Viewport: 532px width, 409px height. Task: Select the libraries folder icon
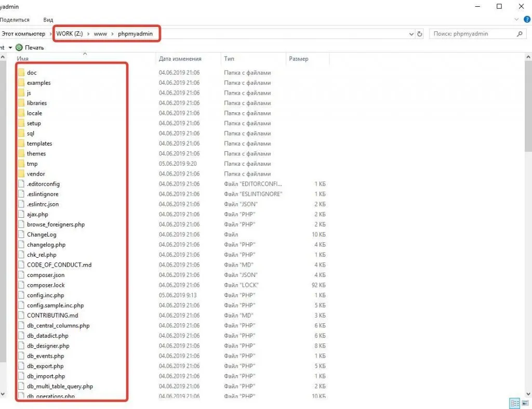[21, 103]
